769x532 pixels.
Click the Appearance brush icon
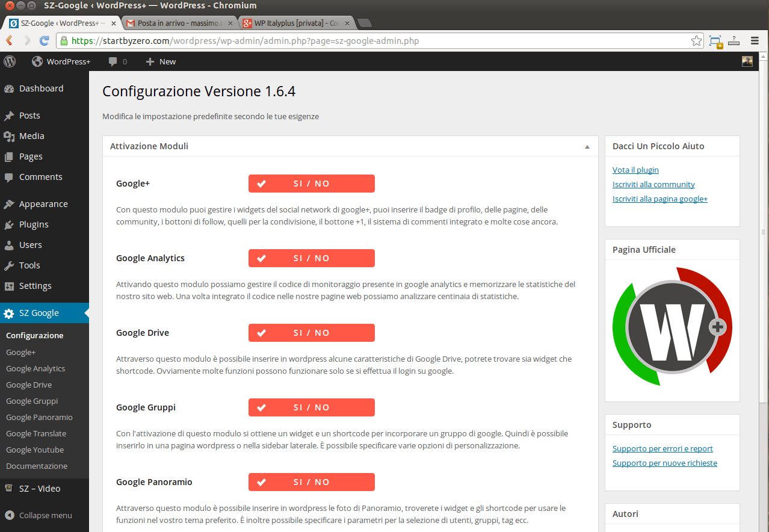click(9, 204)
